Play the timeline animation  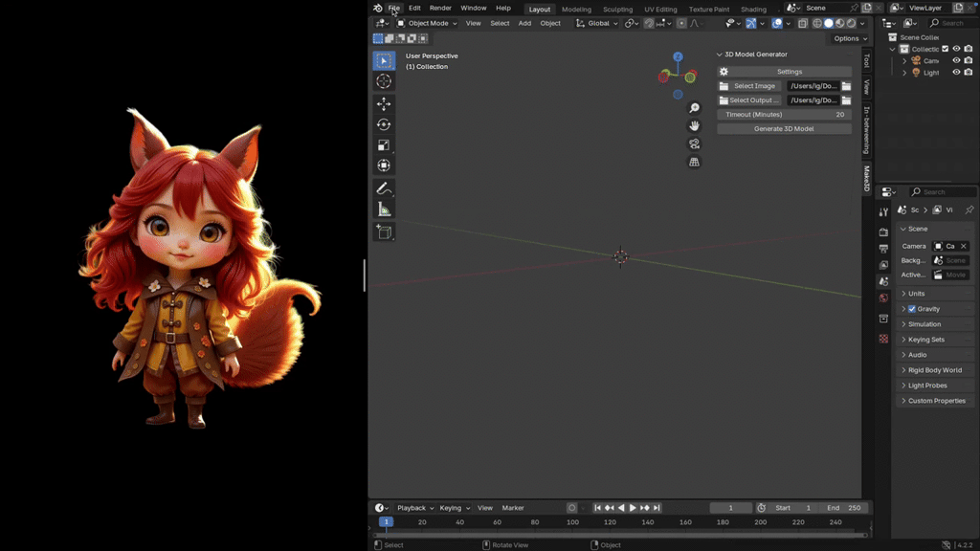tap(633, 508)
